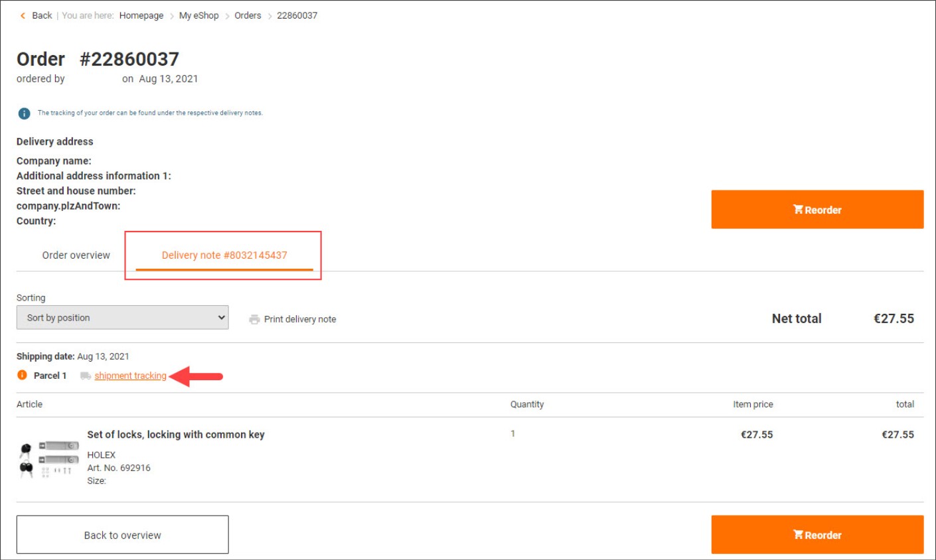Open the Set of locks article title

coord(176,435)
